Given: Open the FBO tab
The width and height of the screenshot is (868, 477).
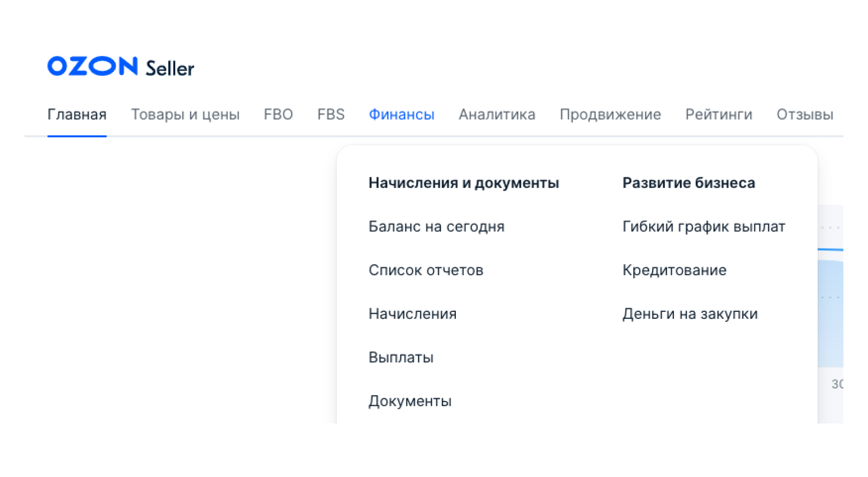Looking at the screenshot, I should point(278,114).
